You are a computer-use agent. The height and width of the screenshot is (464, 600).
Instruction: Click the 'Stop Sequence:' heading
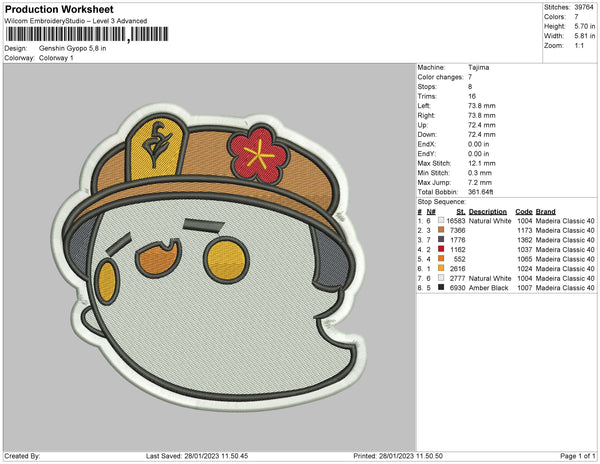point(442,202)
